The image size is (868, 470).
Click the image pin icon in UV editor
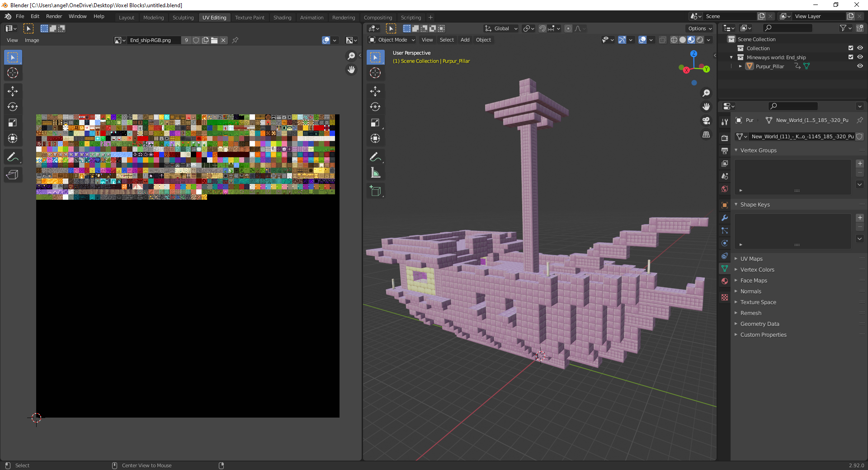click(x=235, y=40)
